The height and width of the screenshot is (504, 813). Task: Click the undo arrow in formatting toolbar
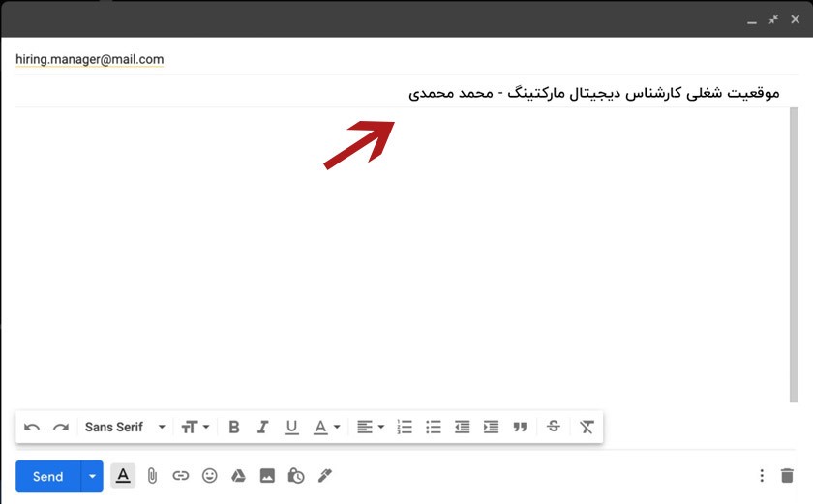(32, 427)
